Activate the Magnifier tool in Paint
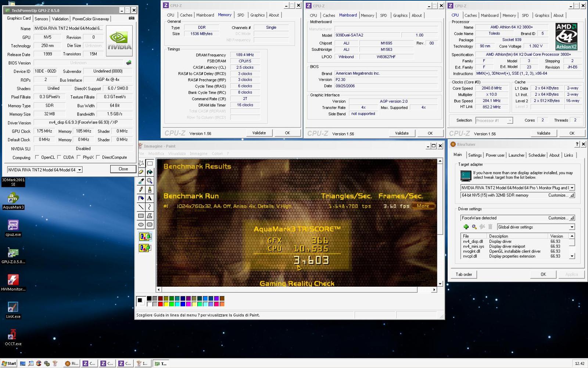Image resolution: width=588 pixels, height=368 pixels. [x=150, y=181]
